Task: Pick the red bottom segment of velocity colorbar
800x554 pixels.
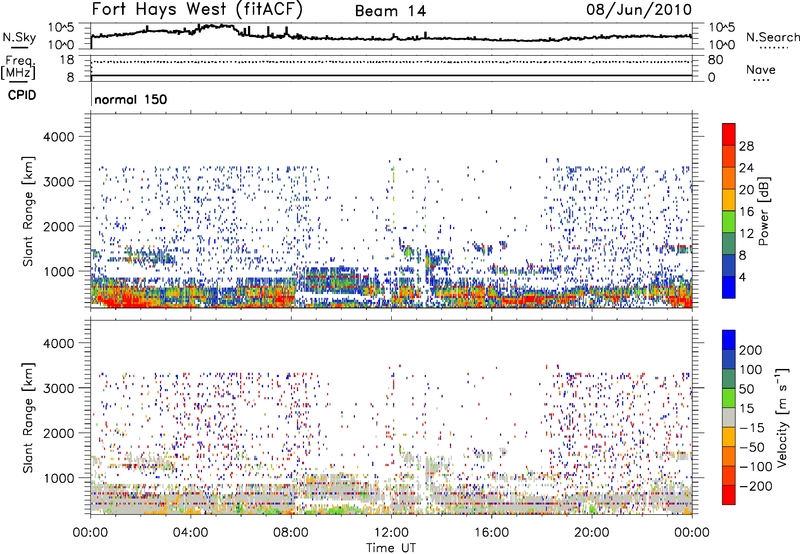Action: (x=729, y=495)
